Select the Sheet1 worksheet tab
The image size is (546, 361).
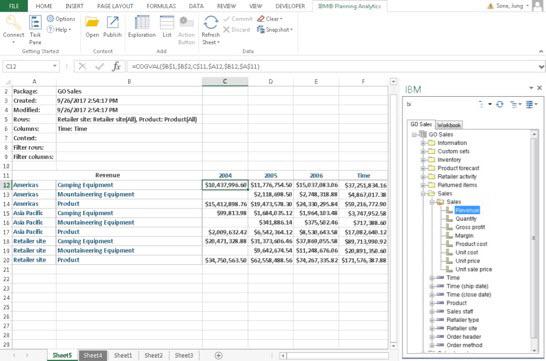click(x=123, y=355)
